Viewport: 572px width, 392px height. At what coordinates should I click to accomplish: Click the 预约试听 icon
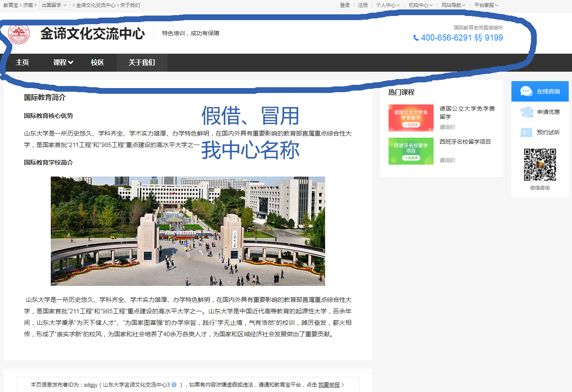tap(526, 132)
